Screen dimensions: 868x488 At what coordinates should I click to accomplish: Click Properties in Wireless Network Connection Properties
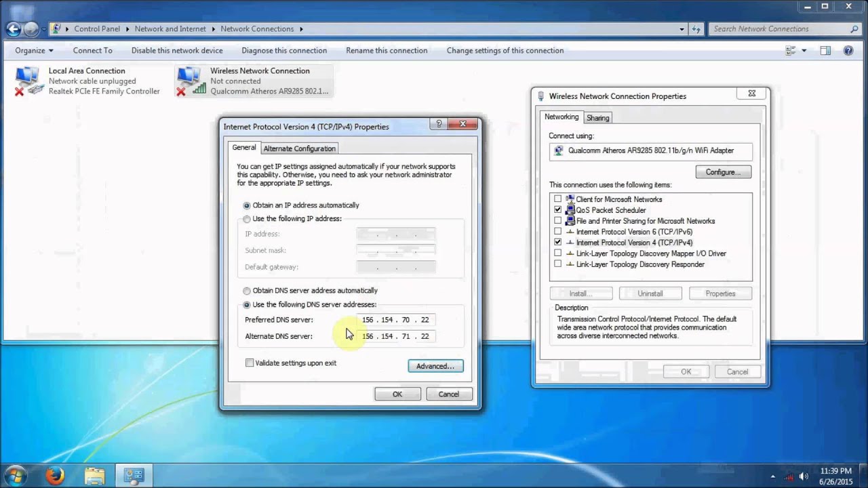coord(720,293)
